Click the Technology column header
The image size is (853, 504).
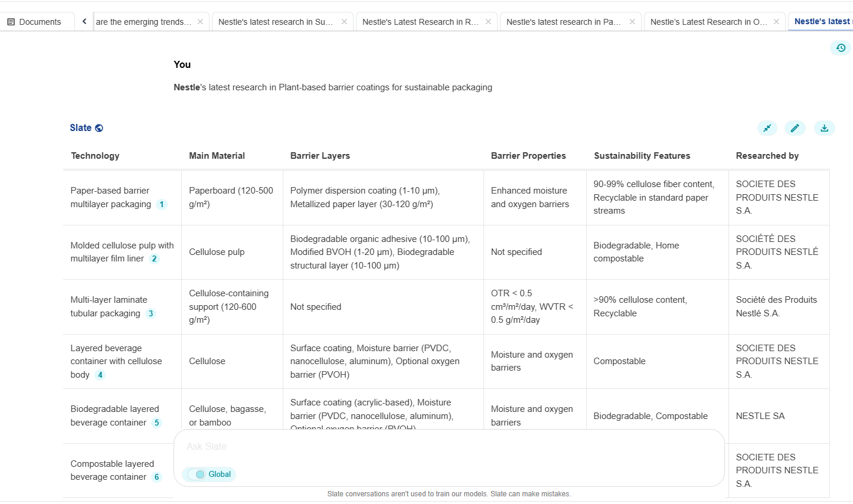95,156
